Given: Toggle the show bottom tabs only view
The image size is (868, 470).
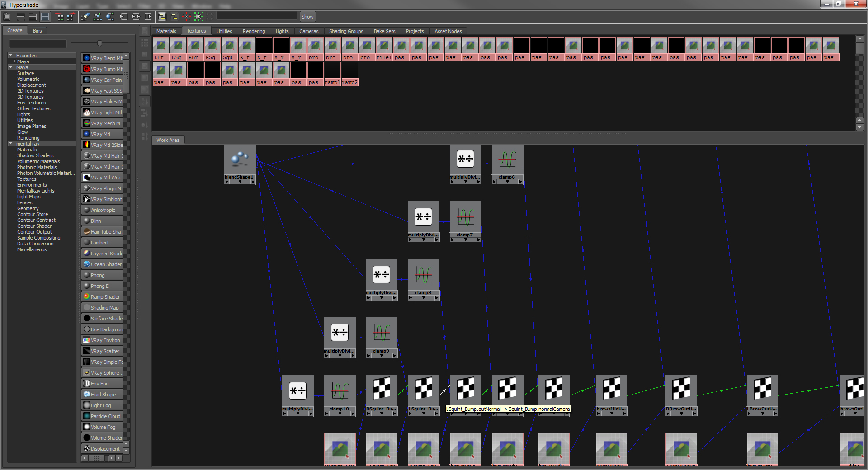Looking at the screenshot, I should pos(33,17).
